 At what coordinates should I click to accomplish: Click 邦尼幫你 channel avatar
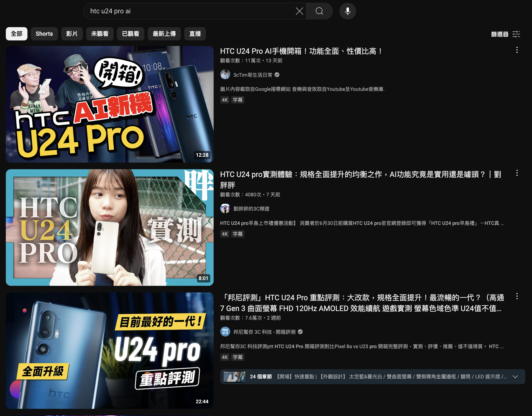[x=225, y=332]
